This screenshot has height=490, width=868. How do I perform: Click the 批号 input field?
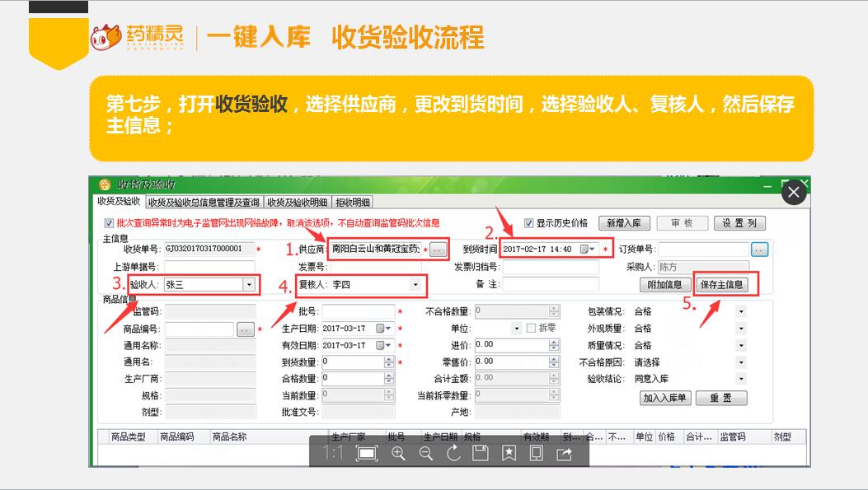click(x=359, y=312)
